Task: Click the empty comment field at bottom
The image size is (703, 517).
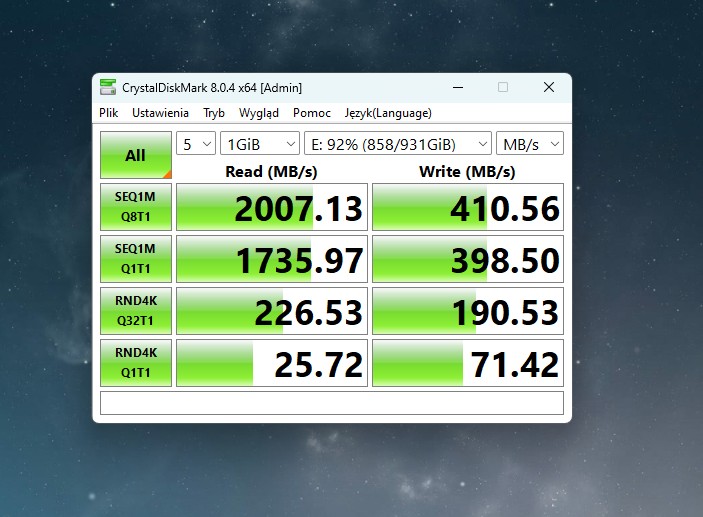Action: pyautogui.click(x=332, y=403)
